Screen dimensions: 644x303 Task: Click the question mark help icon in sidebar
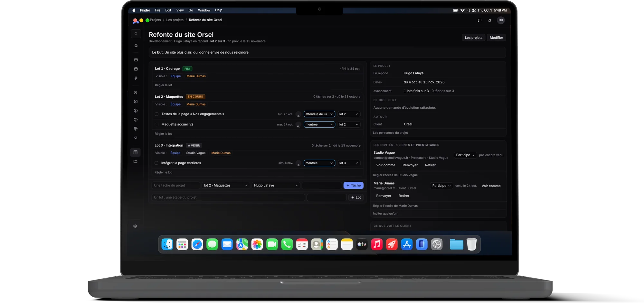pos(136,120)
